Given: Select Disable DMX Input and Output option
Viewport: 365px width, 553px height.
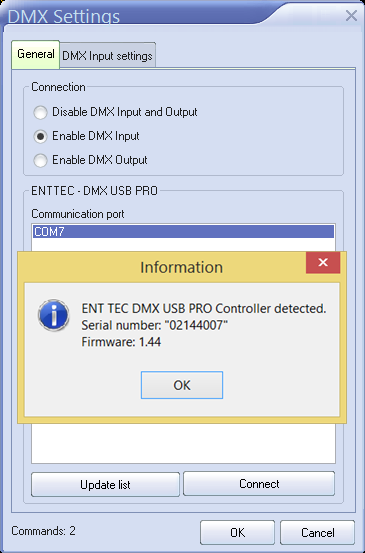Looking at the screenshot, I should click(x=40, y=113).
